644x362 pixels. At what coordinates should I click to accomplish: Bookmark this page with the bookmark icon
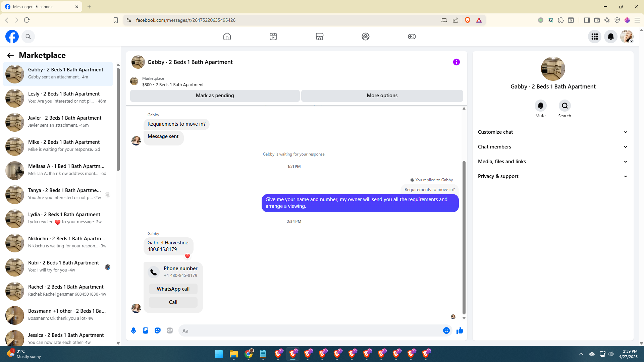(x=116, y=20)
